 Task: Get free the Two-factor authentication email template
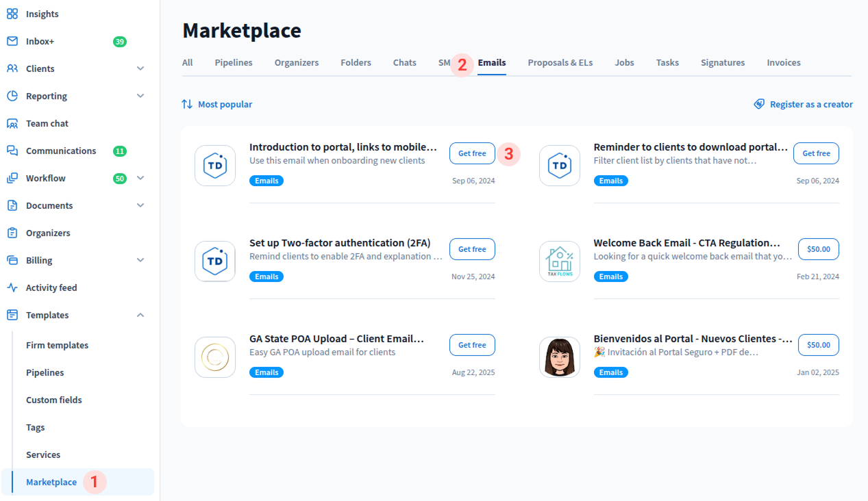[x=472, y=249]
